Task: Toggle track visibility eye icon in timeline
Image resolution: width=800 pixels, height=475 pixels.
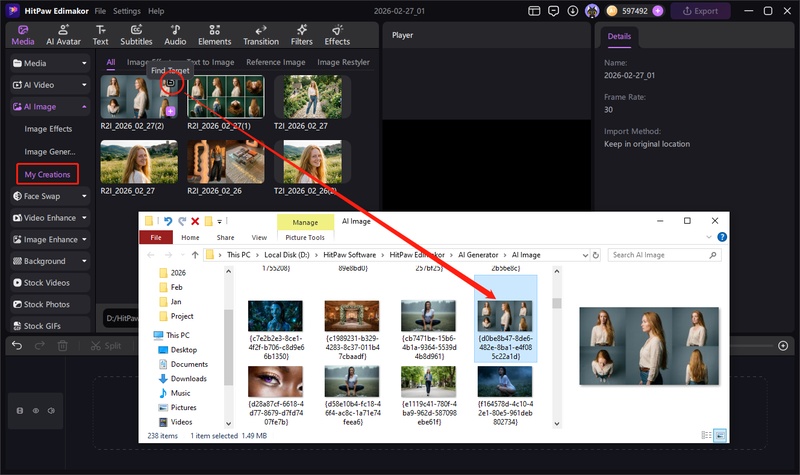Action: point(36,411)
